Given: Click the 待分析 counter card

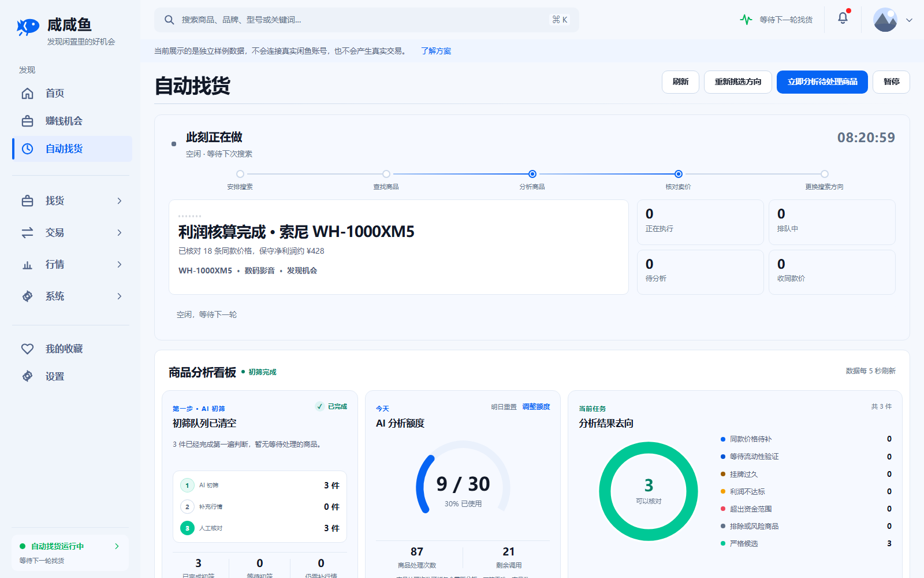Looking at the screenshot, I should [701, 272].
